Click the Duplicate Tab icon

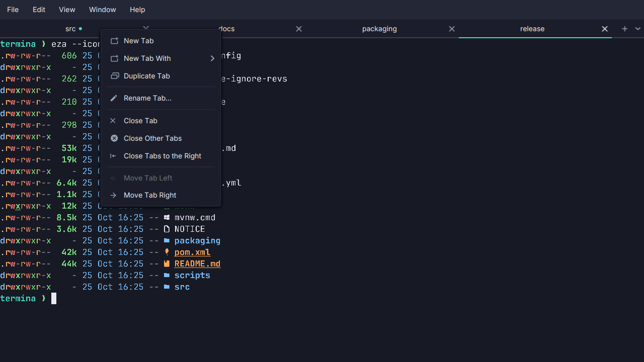[x=114, y=76]
